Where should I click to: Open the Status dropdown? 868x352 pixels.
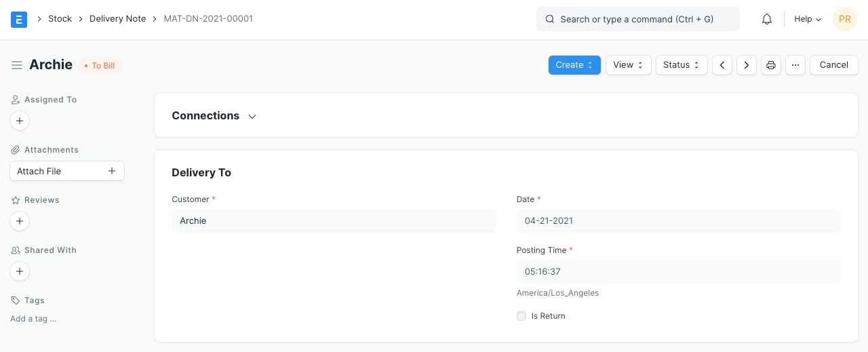click(682, 65)
